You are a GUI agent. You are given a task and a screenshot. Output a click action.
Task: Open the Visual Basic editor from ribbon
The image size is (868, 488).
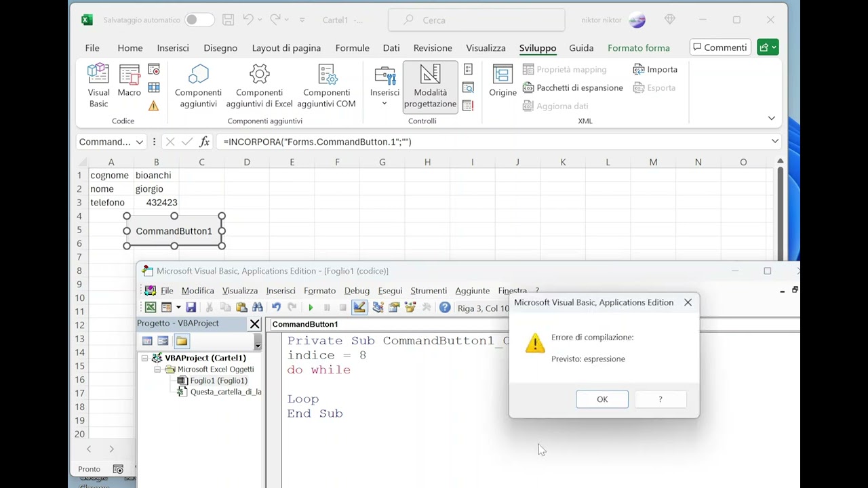coord(98,85)
